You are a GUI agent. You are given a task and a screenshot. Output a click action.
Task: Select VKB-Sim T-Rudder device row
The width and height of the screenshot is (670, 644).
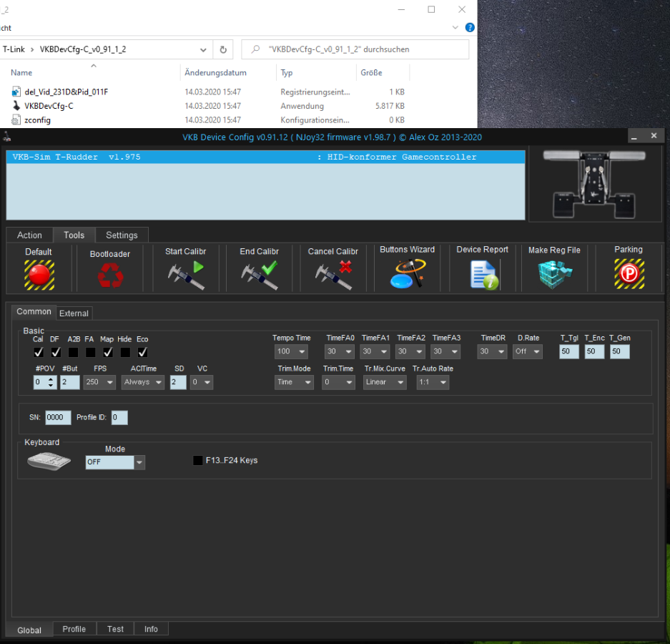click(x=265, y=157)
